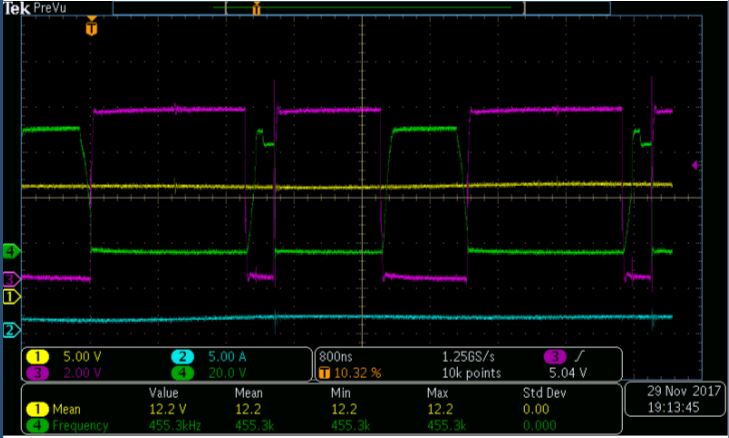Click the magenta trigger source 3 badge
The height and width of the screenshot is (438, 729).
(x=555, y=357)
